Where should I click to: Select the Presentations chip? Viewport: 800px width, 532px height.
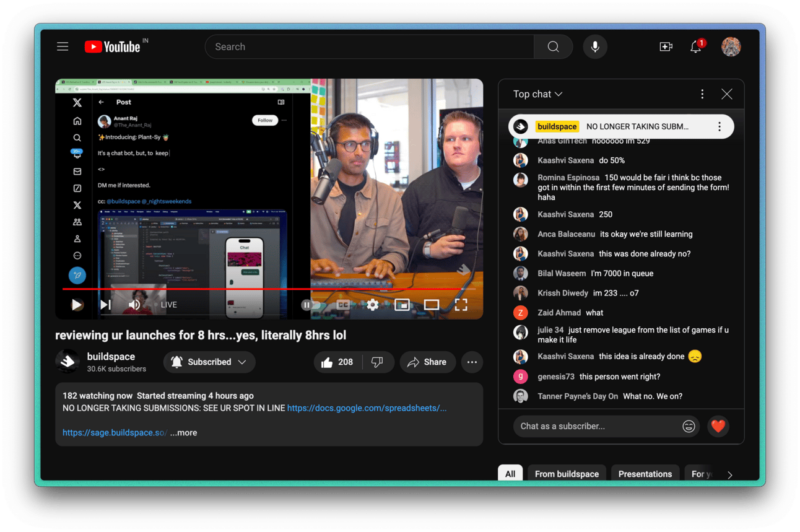point(645,474)
